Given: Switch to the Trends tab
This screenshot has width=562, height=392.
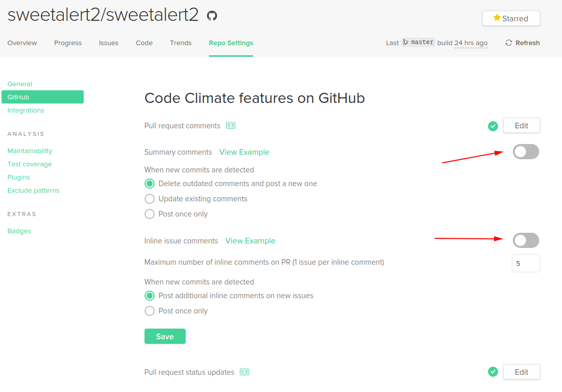Looking at the screenshot, I should 181,43.
